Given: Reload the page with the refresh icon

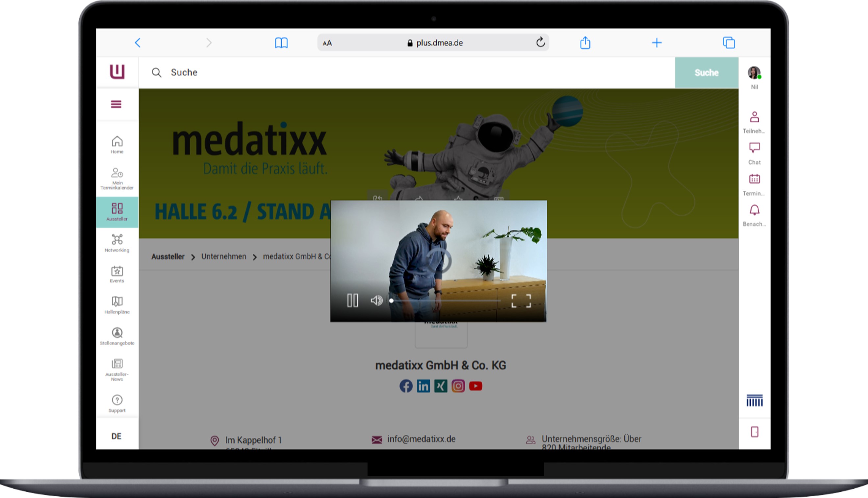Looking at the screenshot, I should click(541, 42).
